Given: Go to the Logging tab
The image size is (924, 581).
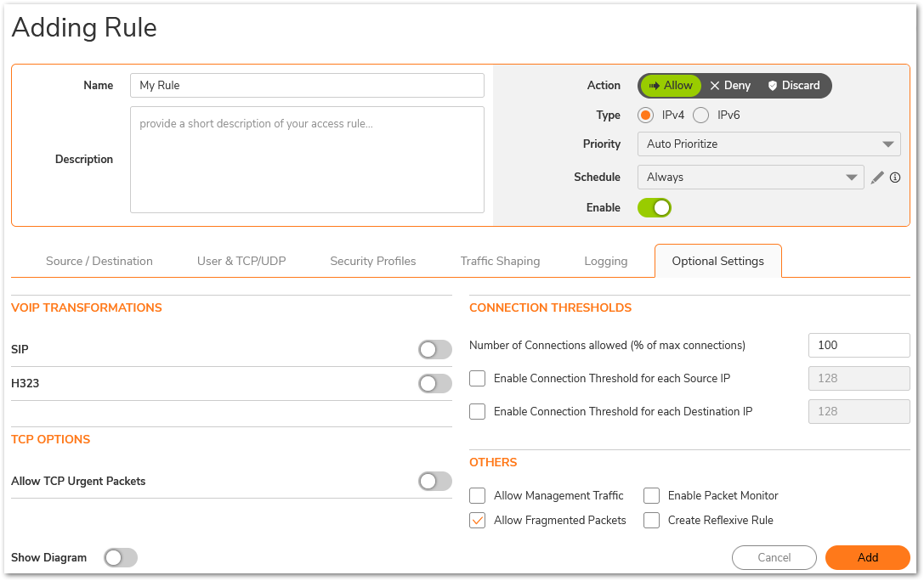Looking at the screenshot, I should point(606,261).
